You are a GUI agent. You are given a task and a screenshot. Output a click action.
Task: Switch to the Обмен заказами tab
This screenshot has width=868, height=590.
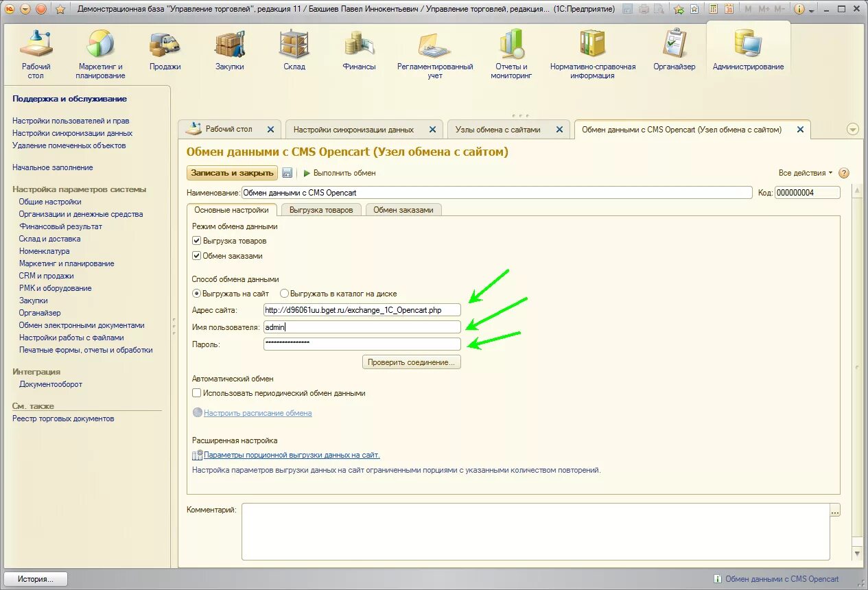click(403, 210)
